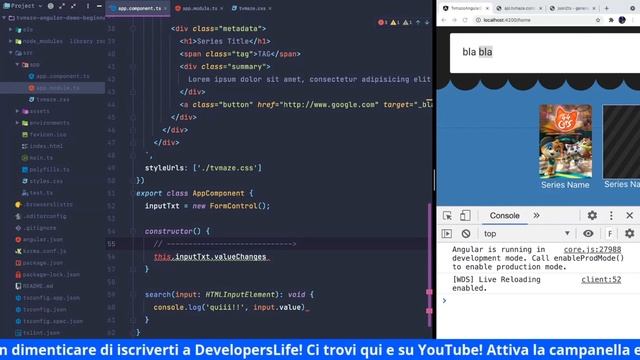Toggle DevTools device toolbar
Screen dimensions: 640x360
click(465, 216)
